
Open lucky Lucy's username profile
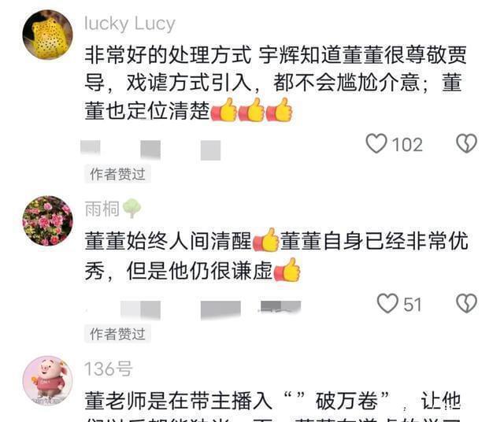(129, 24)
